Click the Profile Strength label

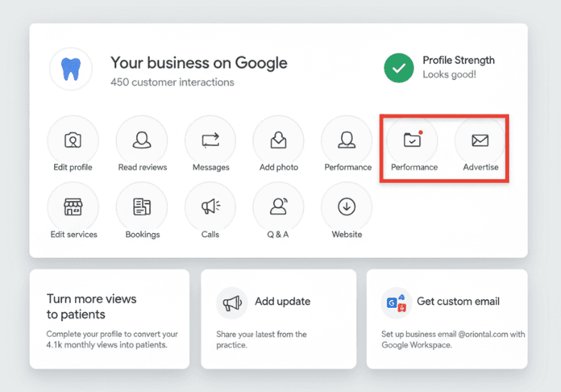coord(458,60)
